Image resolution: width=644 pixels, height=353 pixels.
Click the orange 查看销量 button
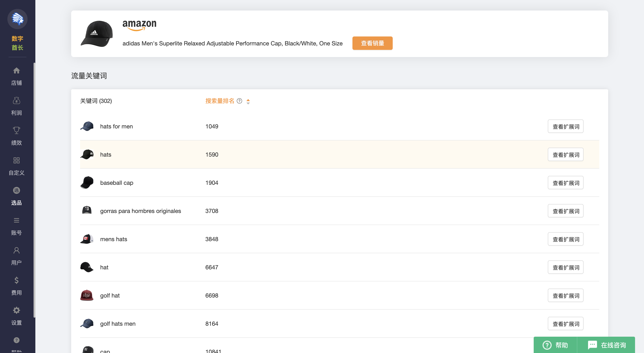(372, 43)
